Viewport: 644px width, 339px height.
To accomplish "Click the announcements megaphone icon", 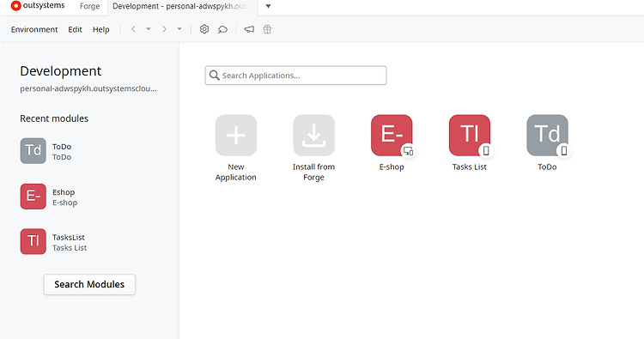I will point(249,29).
